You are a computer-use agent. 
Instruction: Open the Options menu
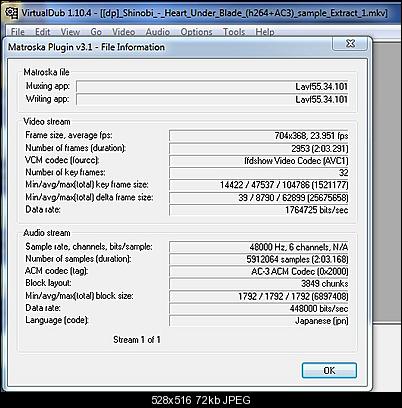point(197,32)
